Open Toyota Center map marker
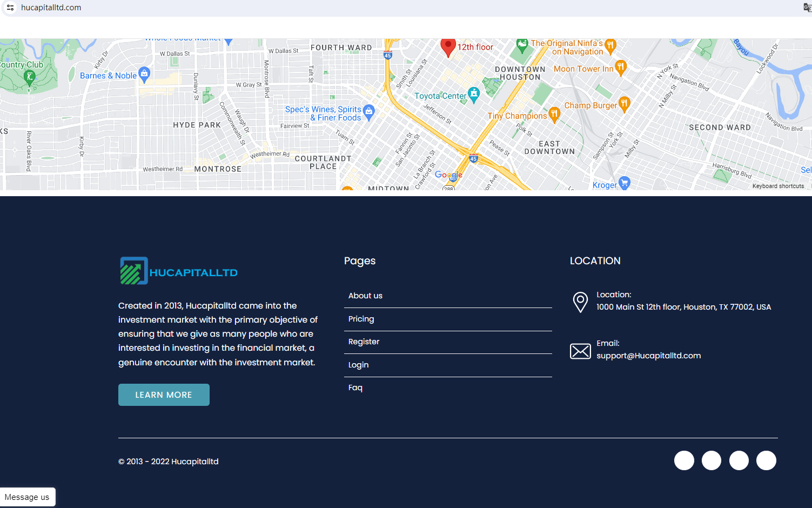Screen dimensions: 812x508 coord(474,95)
